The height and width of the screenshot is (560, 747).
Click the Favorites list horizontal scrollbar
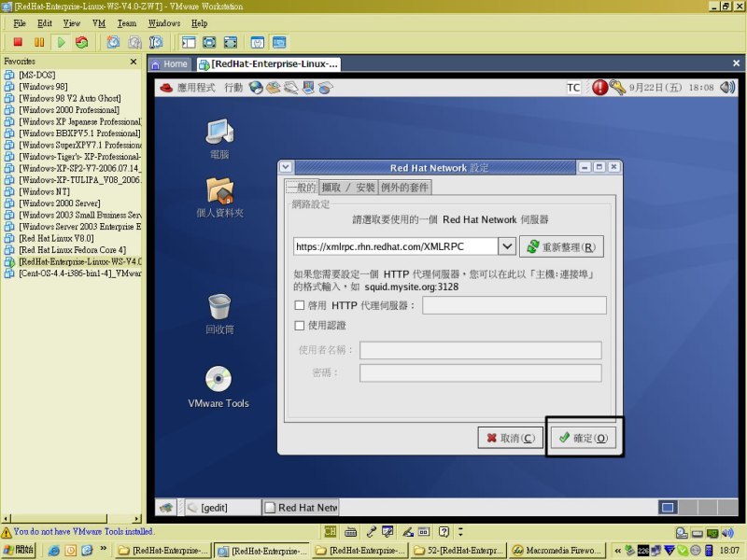tap(72, 518)
